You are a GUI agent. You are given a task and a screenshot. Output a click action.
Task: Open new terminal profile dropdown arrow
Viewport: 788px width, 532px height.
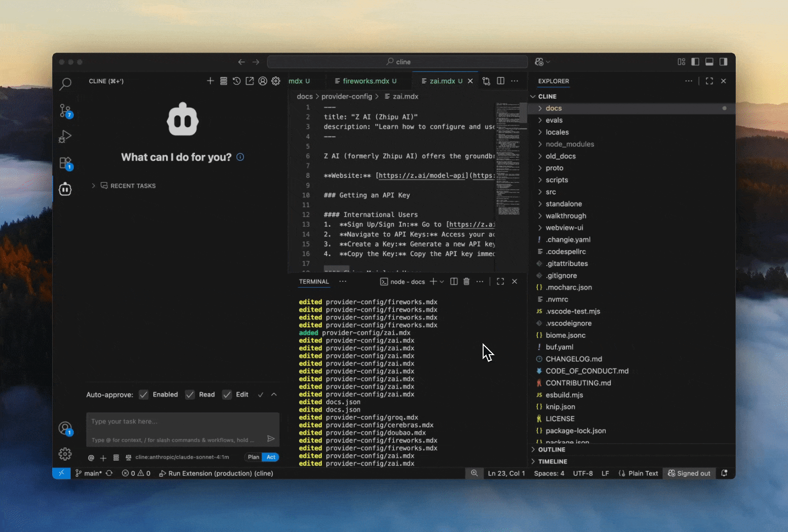point(442,282)
